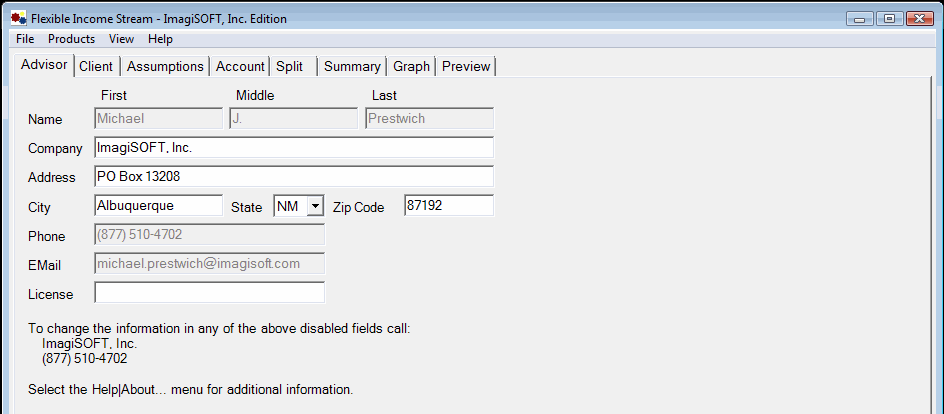Click the Middle name field showing J.
944x414 pixels.
pos(293,119)
